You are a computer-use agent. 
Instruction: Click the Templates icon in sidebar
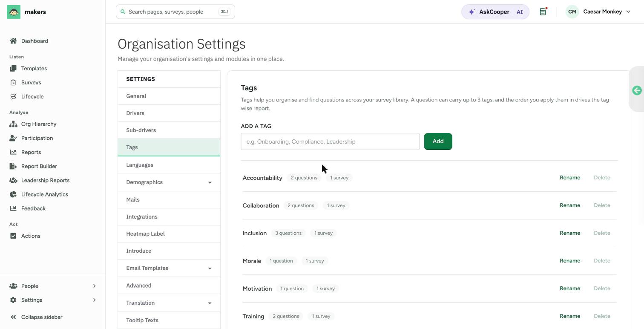tap(13, 68)
